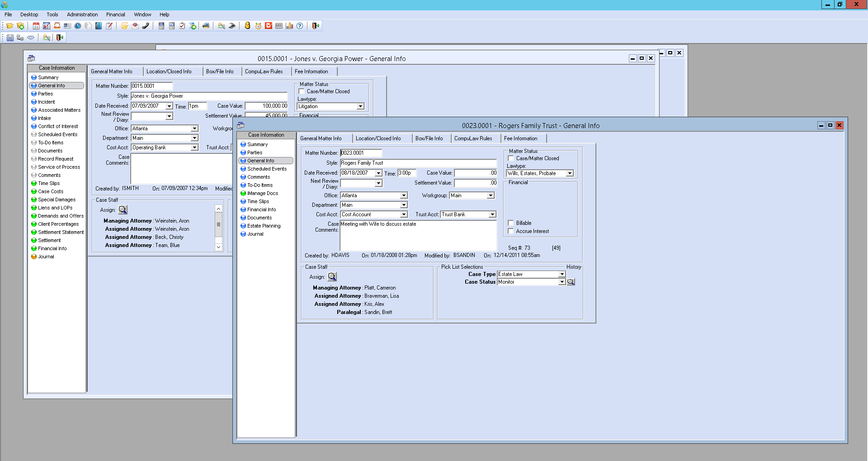Check the Billable checkbox for Rogers Family Trust

(x=511, y=223)
